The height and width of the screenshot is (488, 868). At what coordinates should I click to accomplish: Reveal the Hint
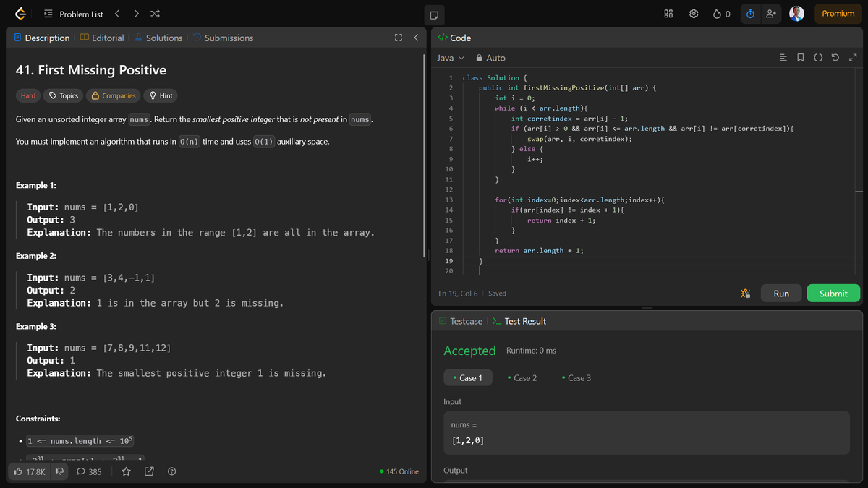(161, 95)
